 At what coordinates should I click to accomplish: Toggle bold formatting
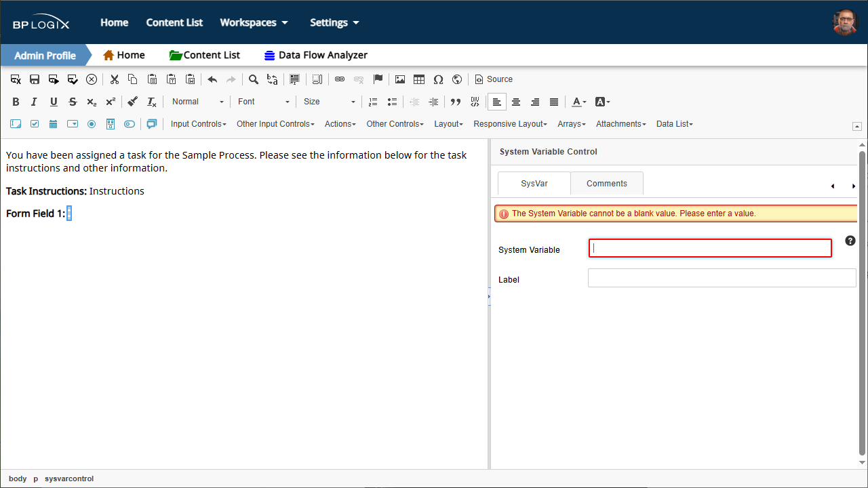[16, 102]
